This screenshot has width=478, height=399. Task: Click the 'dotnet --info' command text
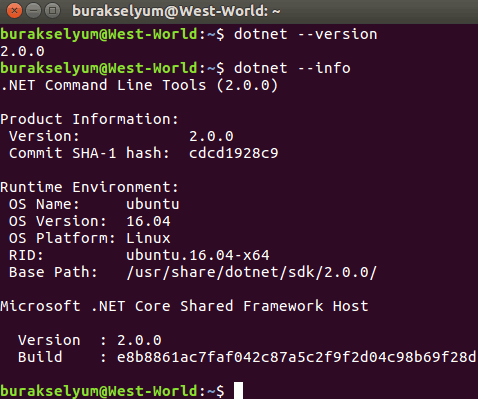pos(292,68)
